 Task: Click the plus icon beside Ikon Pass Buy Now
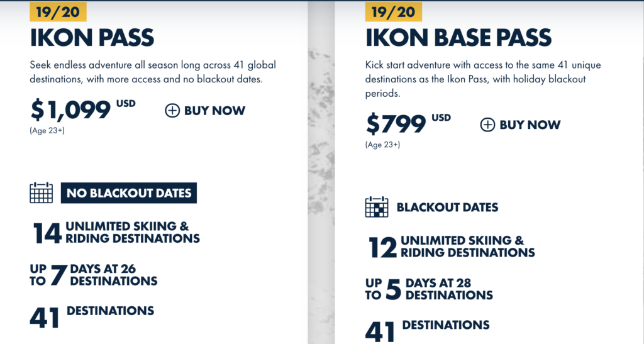coord(172,111)
